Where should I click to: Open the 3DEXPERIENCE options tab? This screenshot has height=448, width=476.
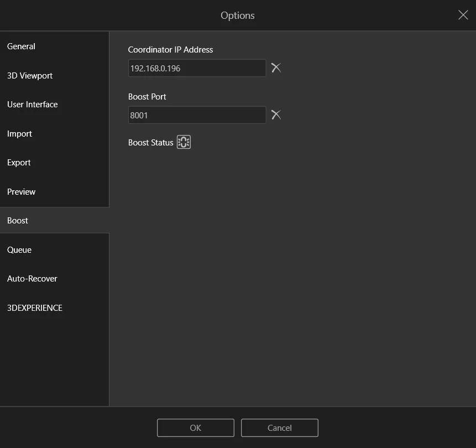tap(55, 308)
